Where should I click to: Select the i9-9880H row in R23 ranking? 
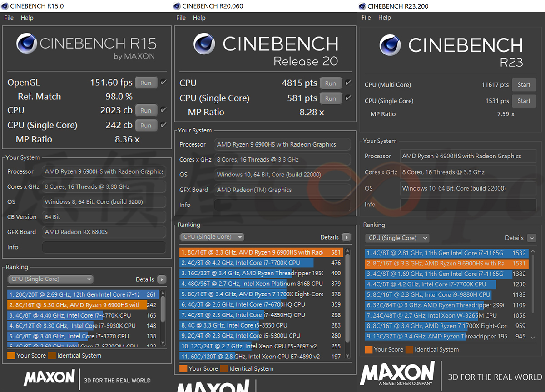coord(446,295)
